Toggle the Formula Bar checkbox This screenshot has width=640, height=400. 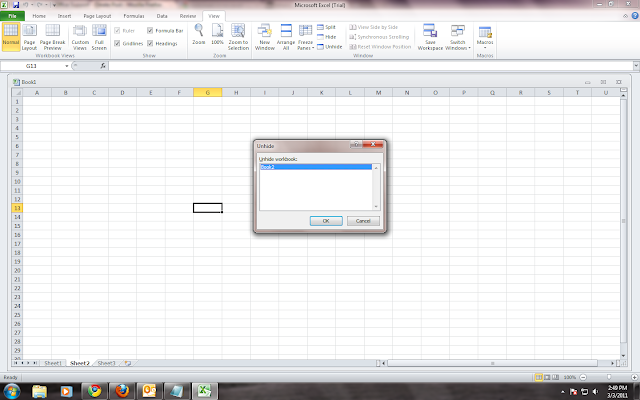pos(150,31)
